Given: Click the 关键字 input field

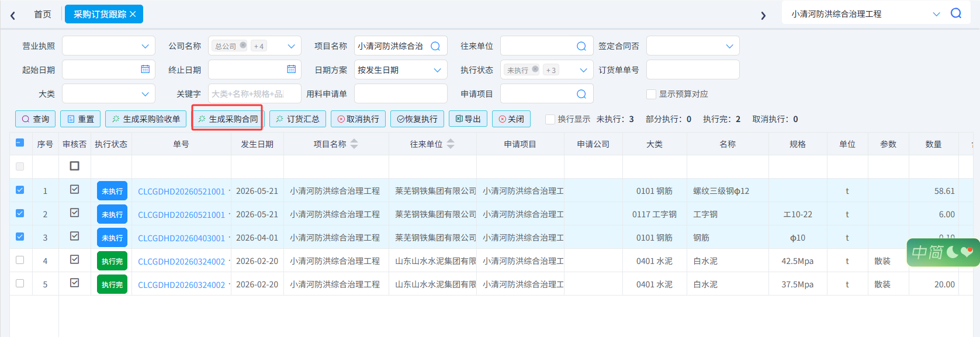Looking at the screenshot, I should 255,94.
